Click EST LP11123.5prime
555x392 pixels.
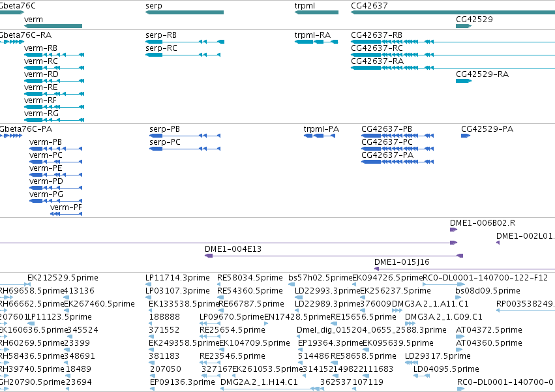[x=59, y=317]
